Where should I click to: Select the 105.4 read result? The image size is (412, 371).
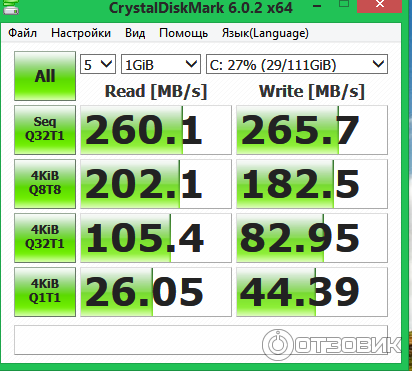156,238
